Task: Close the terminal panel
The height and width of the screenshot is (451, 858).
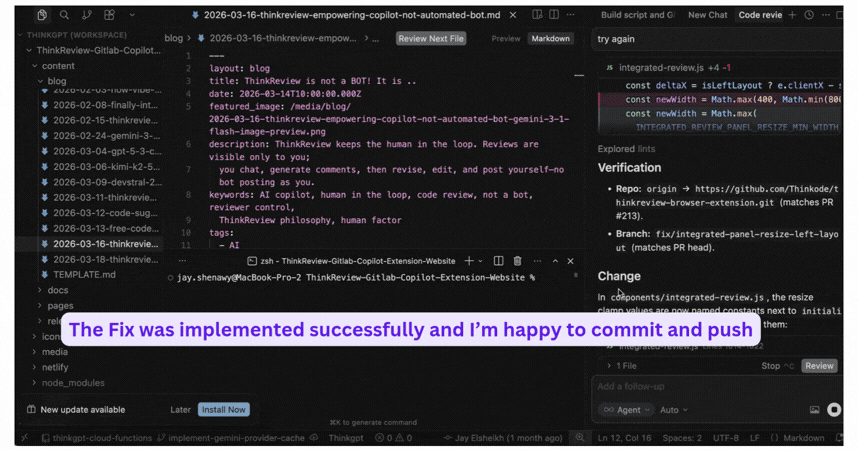Action: (570, 261)
